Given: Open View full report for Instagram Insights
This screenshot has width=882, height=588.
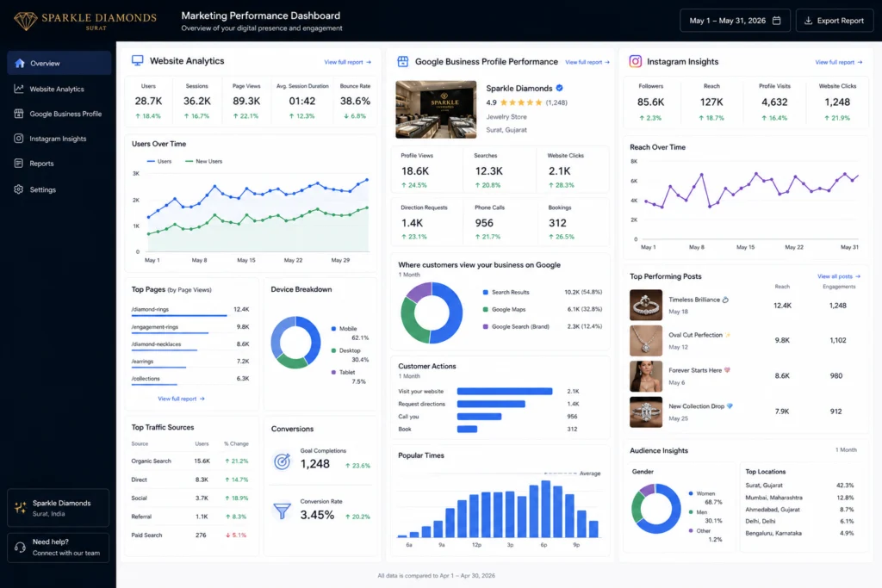Looking at the screenshot, I should pyautogui.click(x=839, y=62).
